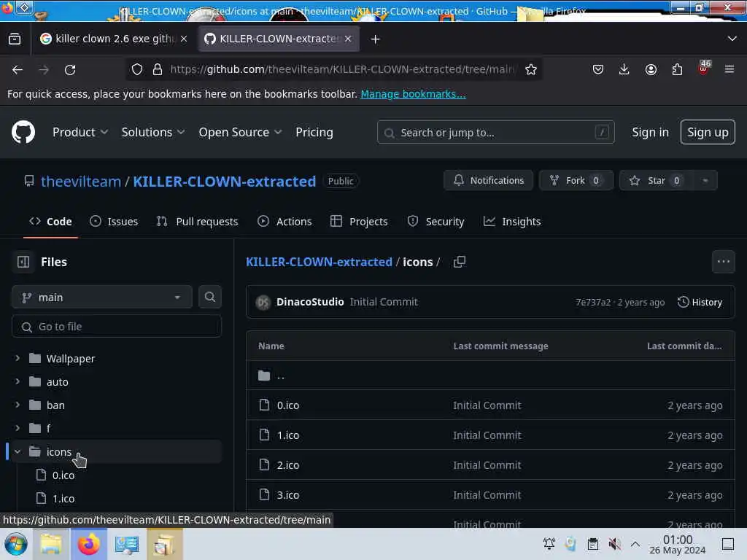Open 2.ico in the file table

point(288,465)
